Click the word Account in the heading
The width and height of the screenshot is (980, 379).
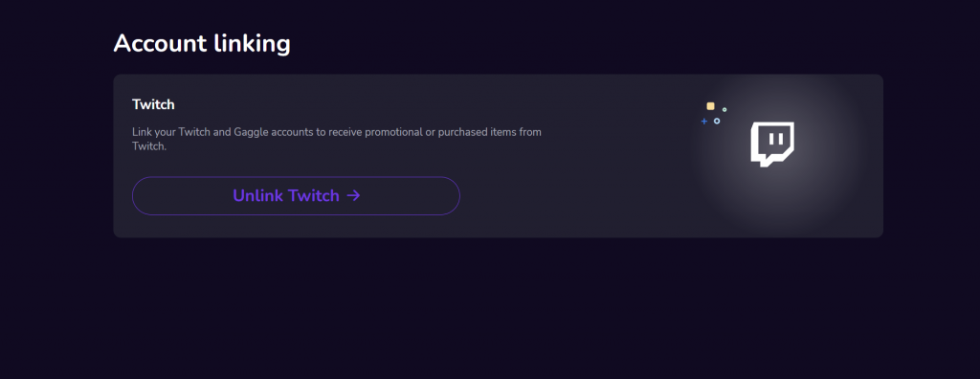(160, 44)
